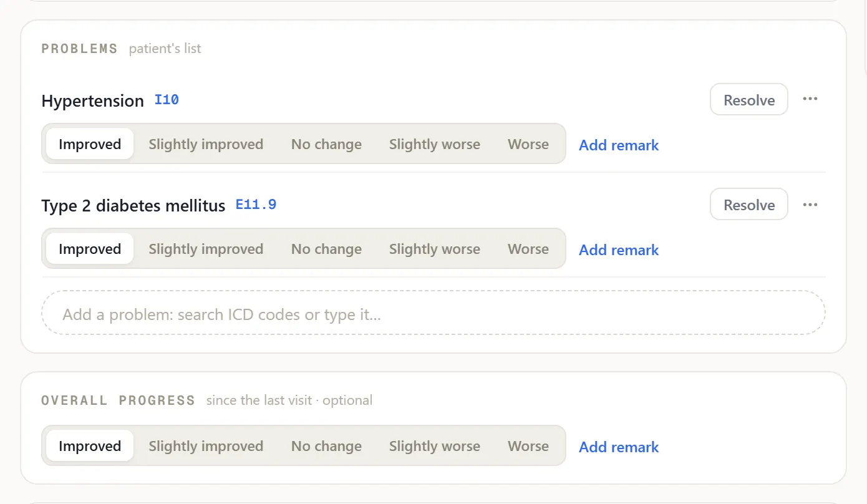Set diabetes status to Slightly improved
This screenshot has width=867, height=504.
[x=206, y=249]
